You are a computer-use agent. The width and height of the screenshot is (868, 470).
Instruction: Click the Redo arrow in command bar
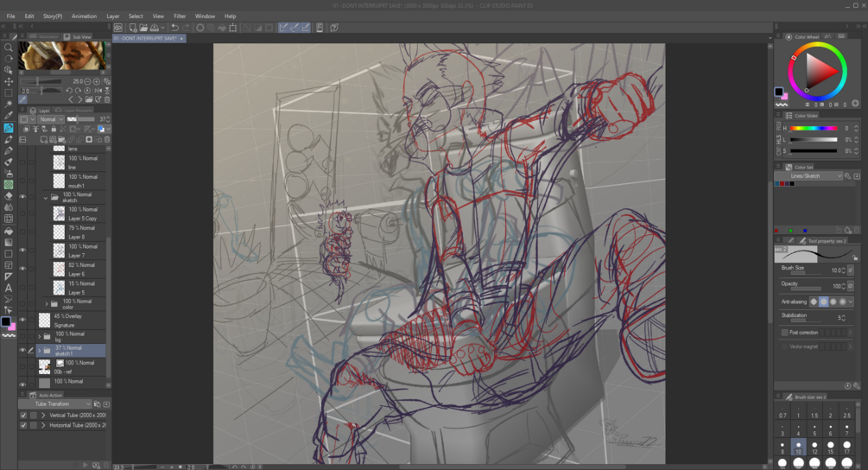pos(186,27)
